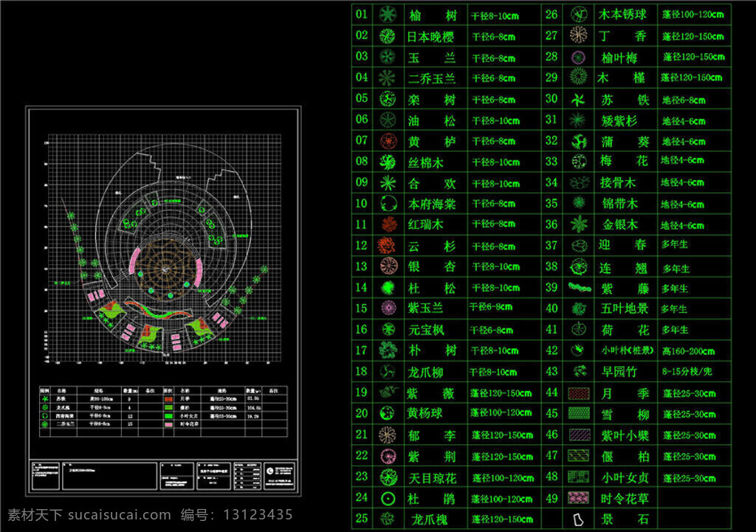Viewport: 756px width, 532px height.
Task: Select the purple 榆叶梅 symbol in row 28
Action: pos(578,58)
